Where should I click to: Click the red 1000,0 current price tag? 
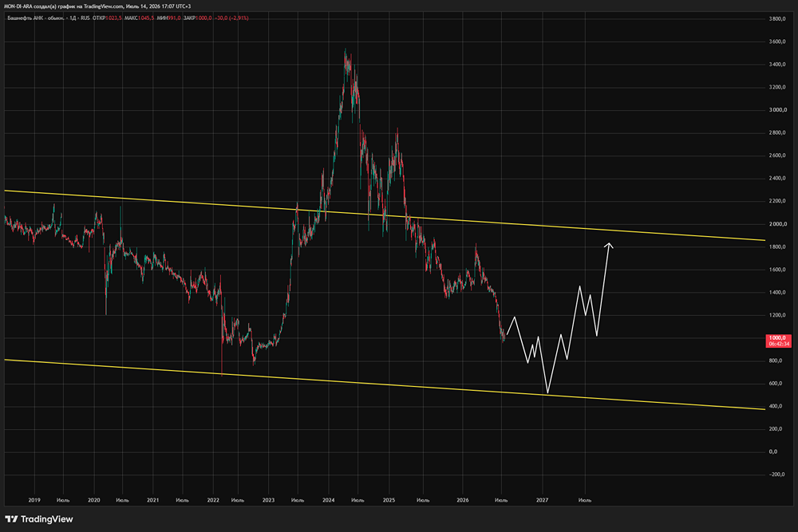pyautogui.click(x=777, y=337)
